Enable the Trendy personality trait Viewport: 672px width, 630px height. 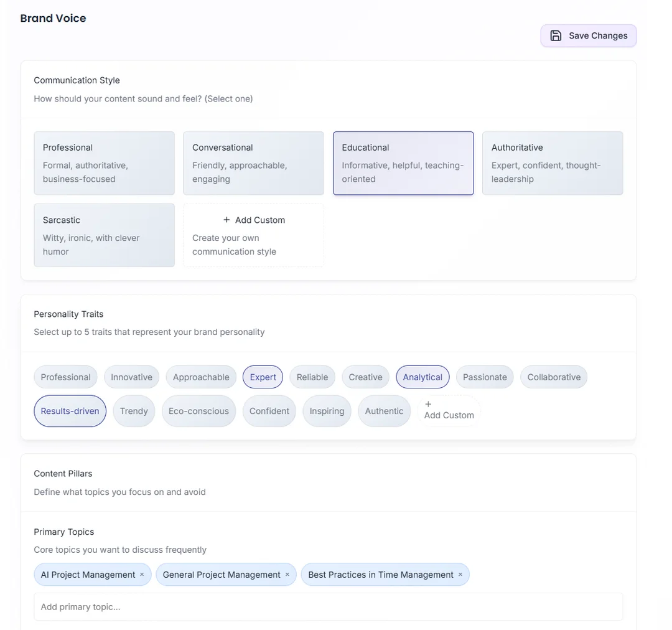tap(134, 411)
